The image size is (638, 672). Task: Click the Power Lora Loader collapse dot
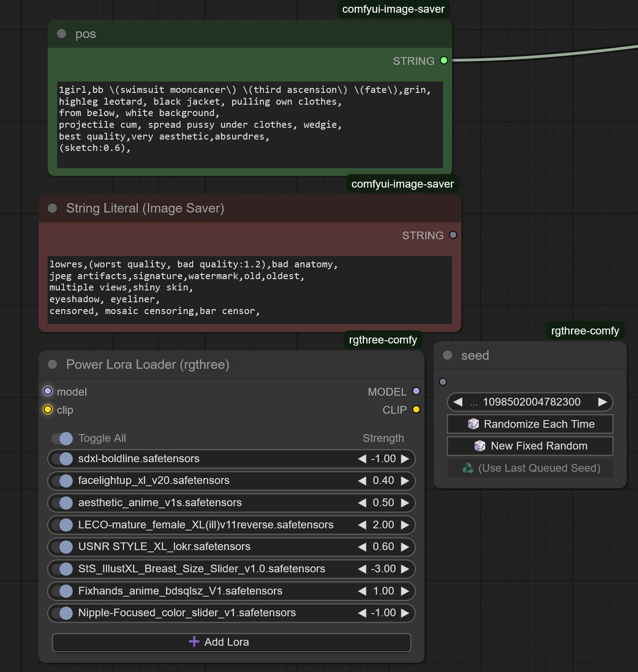pyautogui.click(x=53, y=364)
